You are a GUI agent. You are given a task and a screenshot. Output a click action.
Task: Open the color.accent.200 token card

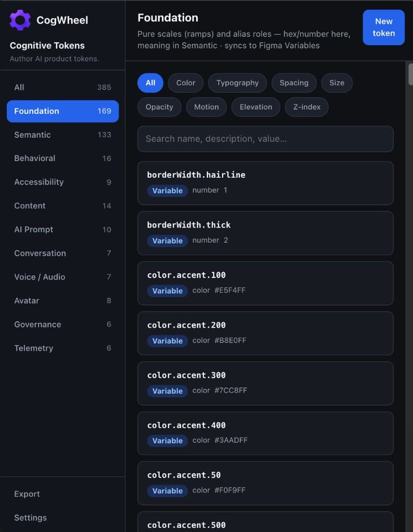point(265,333)
